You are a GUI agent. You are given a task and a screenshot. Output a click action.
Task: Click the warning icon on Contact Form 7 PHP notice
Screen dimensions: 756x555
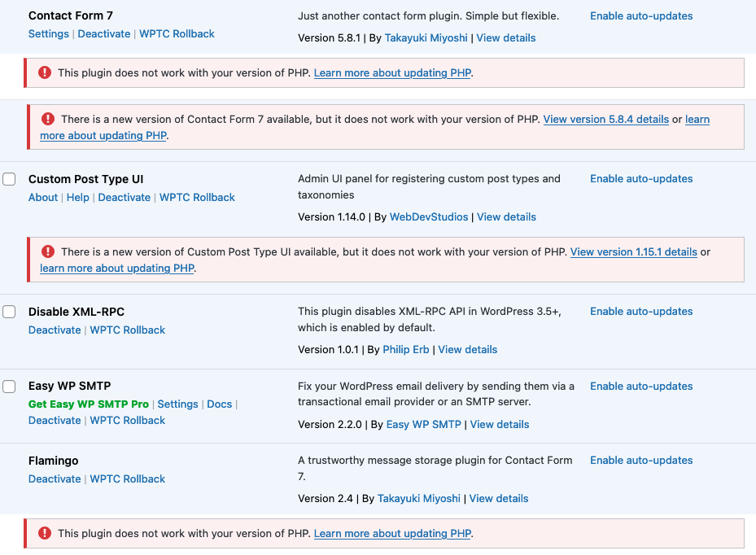[45, 72]
